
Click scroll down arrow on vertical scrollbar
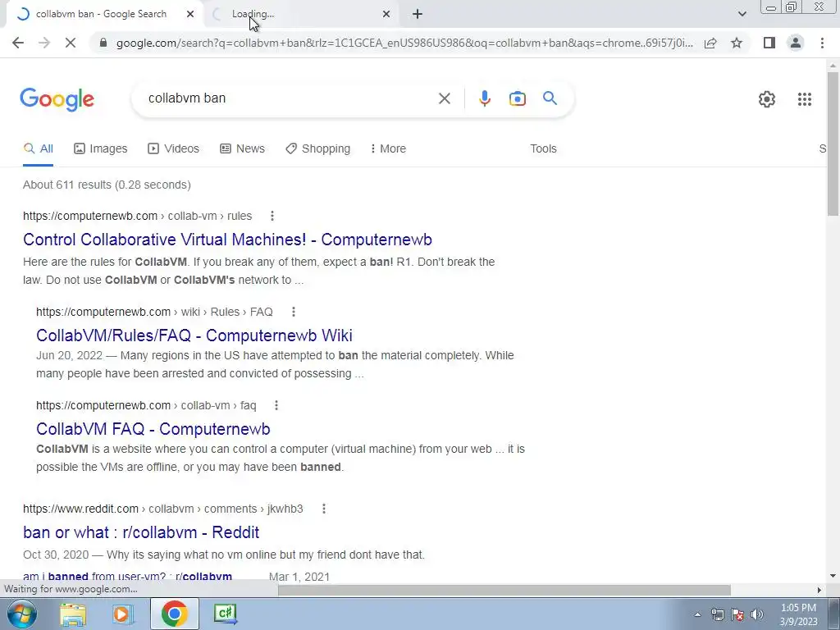tap(833, 576)
